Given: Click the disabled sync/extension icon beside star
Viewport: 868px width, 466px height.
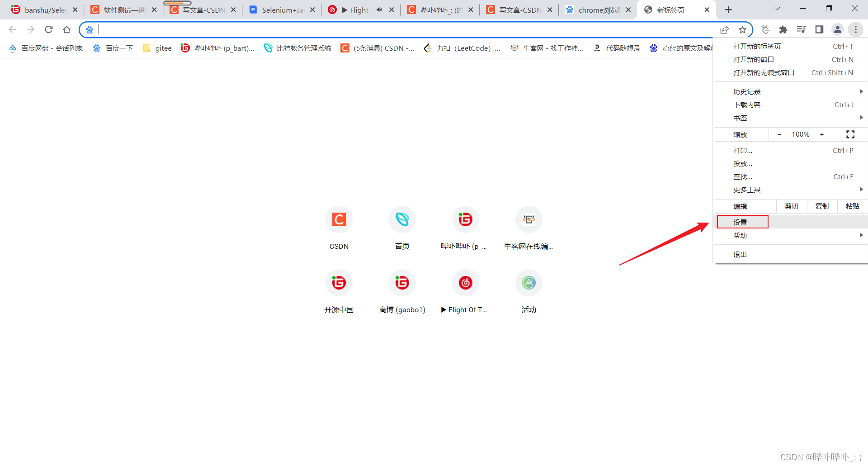Looking at the screenshot, I should pyautogui.click(x=765, y=29).
